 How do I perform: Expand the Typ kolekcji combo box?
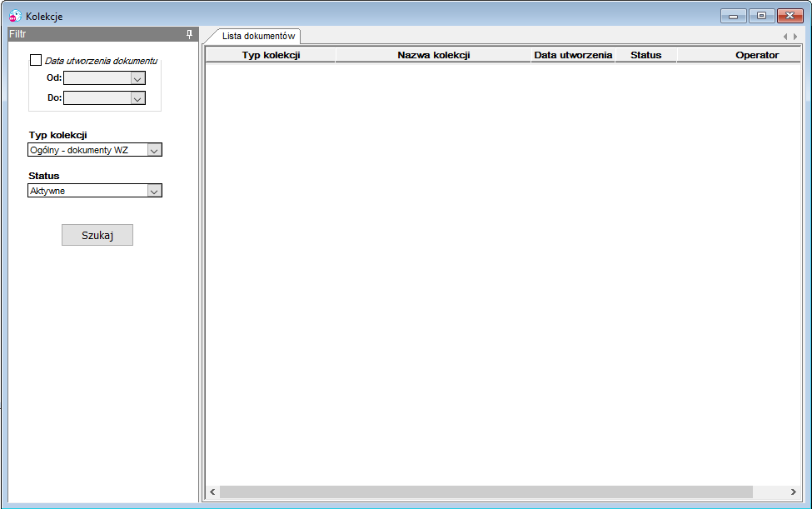pos(154,150)
